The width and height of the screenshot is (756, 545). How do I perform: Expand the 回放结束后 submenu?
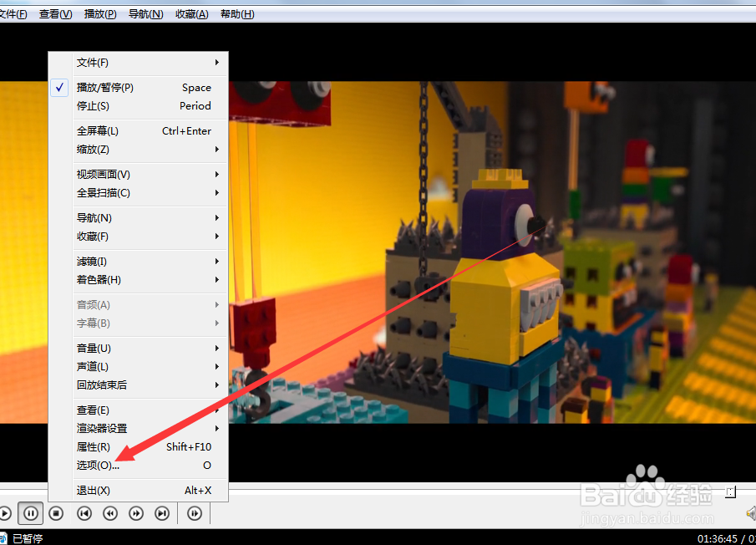139,385
